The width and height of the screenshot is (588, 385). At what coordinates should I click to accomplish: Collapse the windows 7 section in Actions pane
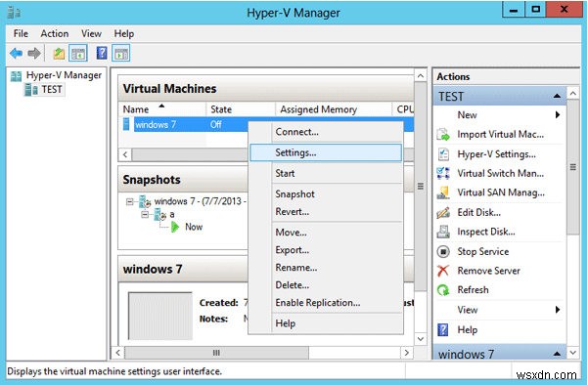(x=558, y=354)
